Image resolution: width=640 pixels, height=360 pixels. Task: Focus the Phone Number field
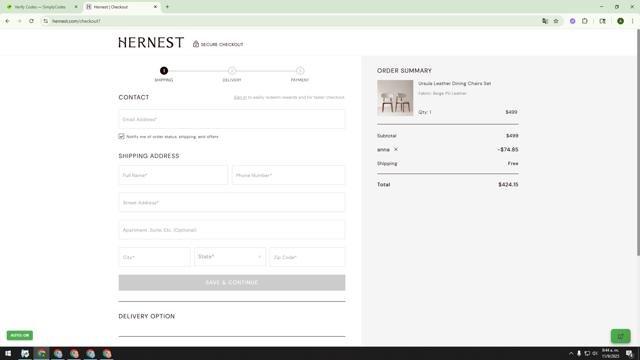(288, 175)
